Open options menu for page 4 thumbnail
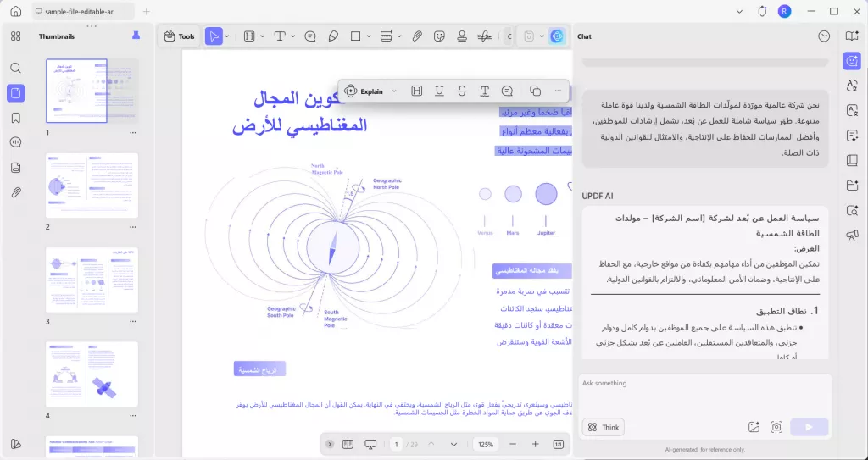868x460 pixels. pos(132,416)
